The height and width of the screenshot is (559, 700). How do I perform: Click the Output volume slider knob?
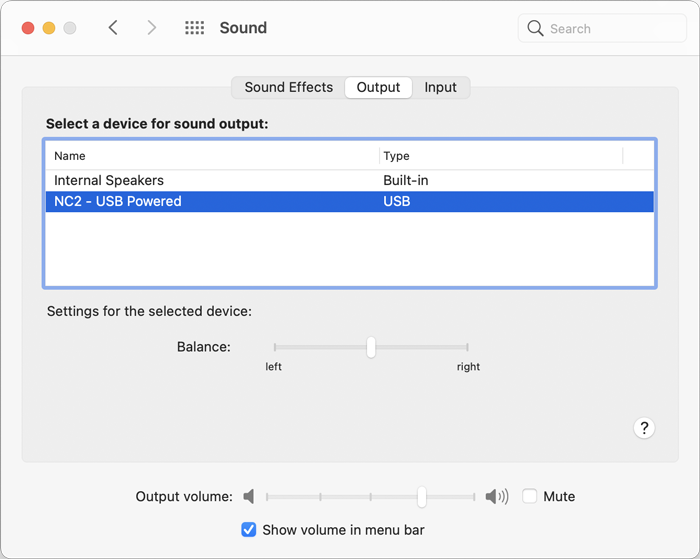[422, 496]
